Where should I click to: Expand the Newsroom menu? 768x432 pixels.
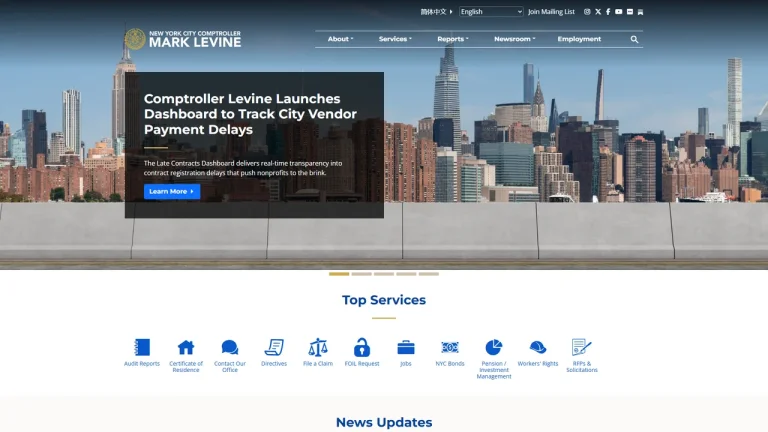click(x=514, y=39)
